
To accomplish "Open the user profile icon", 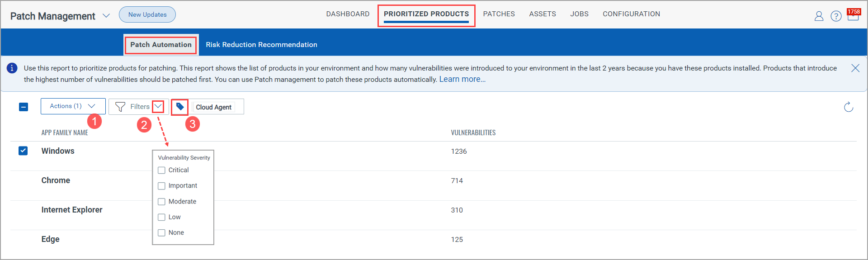I will pos(819,16).
